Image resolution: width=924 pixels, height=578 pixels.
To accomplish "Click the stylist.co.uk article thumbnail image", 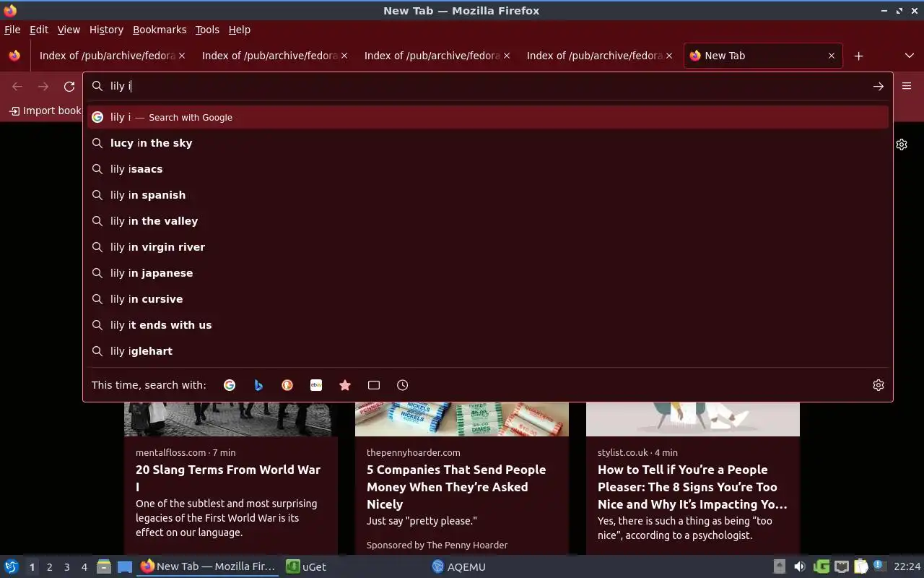I will (693, 419).
